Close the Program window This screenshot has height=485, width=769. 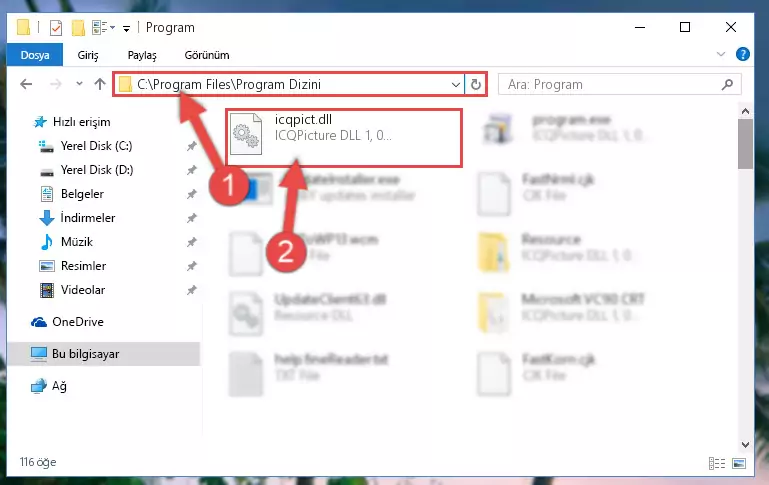(x=731, y=27)
